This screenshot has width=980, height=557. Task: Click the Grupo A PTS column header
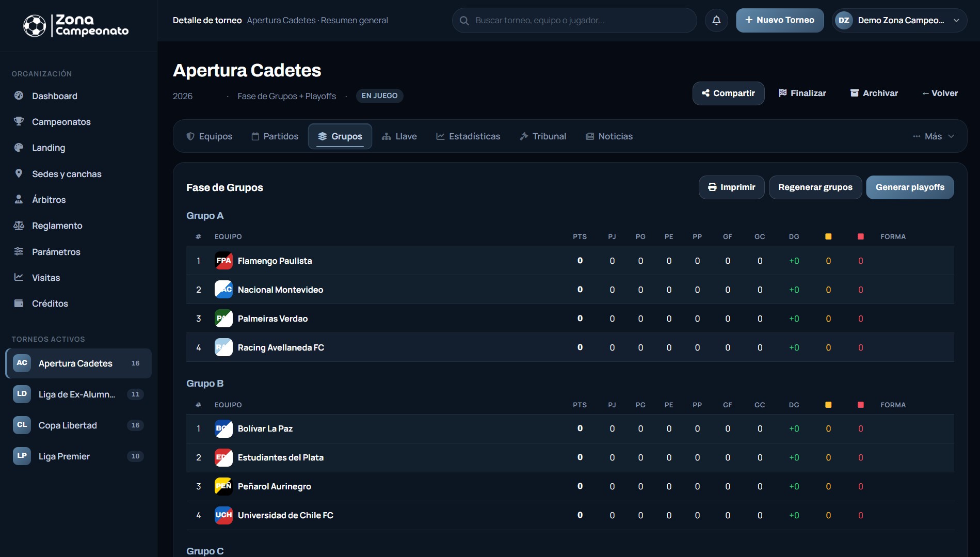(580, 236)
